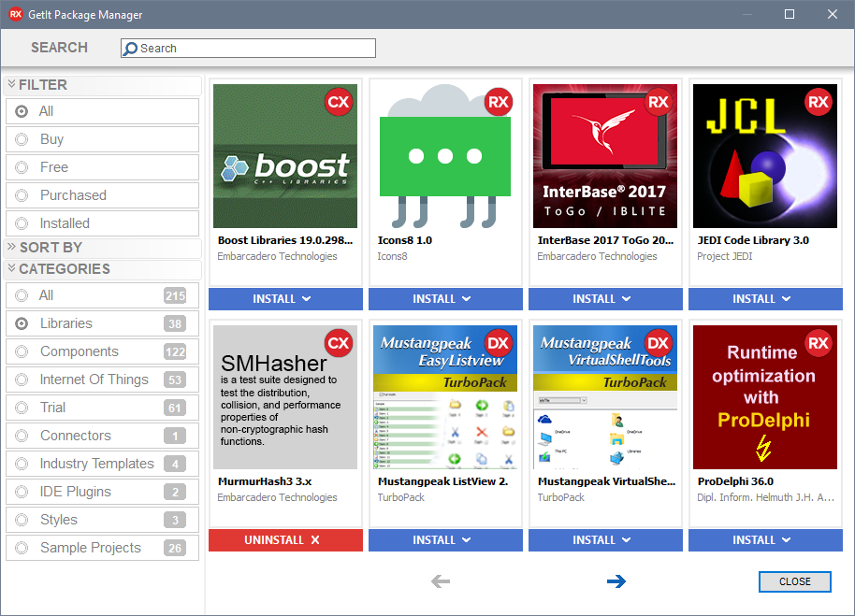Click the RX app icon in title bar

coord(16,14)
